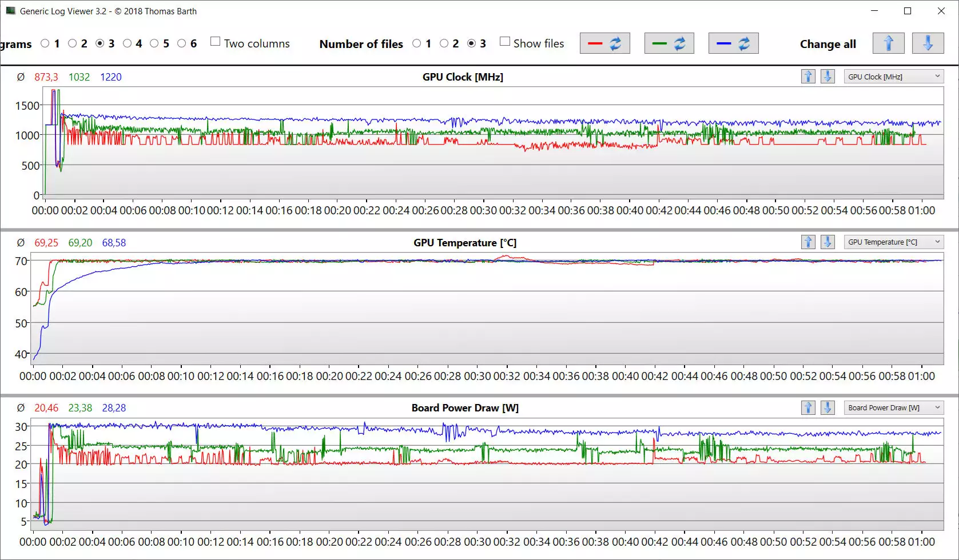Enable the Two columns checkbox

click(x=216, y=42)
